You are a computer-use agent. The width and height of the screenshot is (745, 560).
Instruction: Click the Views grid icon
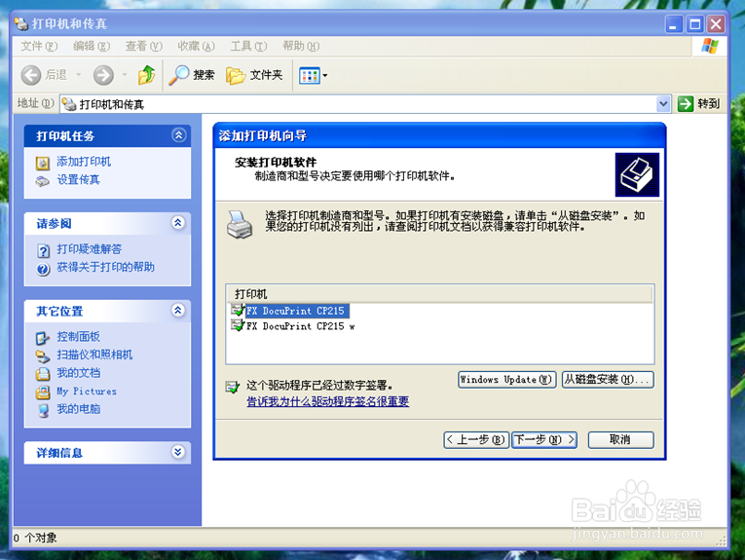(x=310, y=76)
